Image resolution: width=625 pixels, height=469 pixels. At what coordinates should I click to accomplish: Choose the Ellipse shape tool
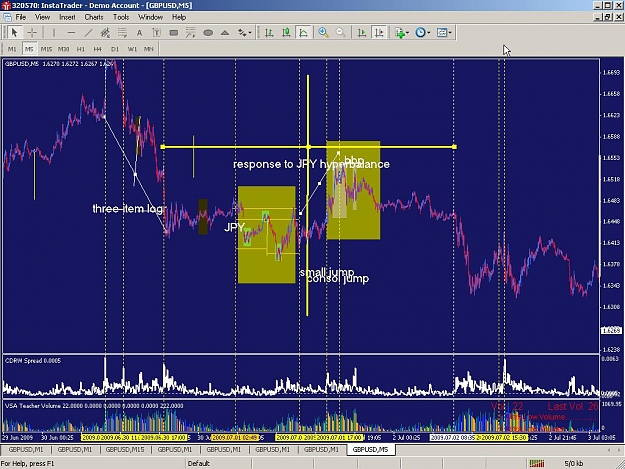point(208,33)
